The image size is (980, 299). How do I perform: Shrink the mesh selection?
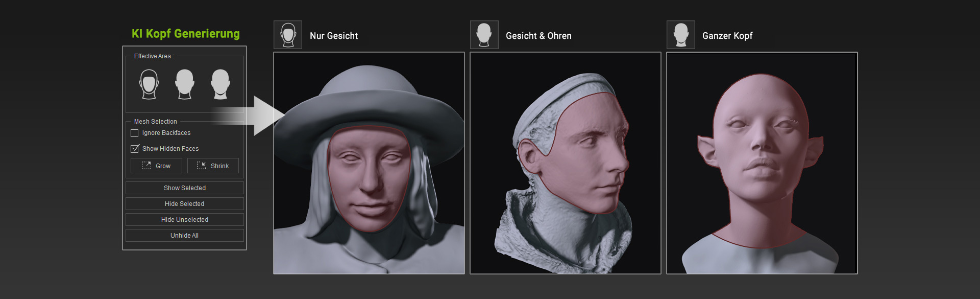213,166
